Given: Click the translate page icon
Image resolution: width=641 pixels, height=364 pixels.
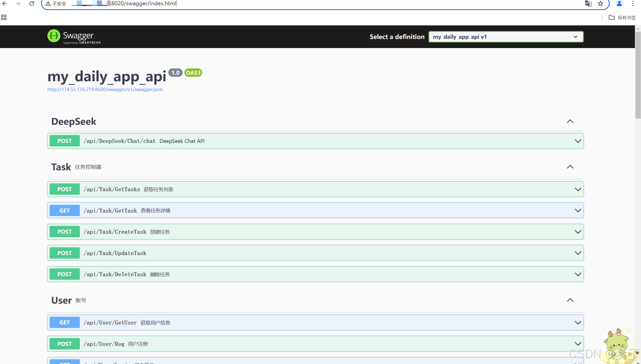Looking at the screenshot, I should pyautogui.click(x=588, y=4).
